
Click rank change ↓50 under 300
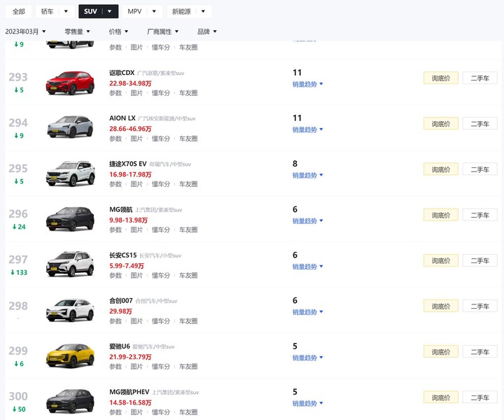click(x=19, y=409)
